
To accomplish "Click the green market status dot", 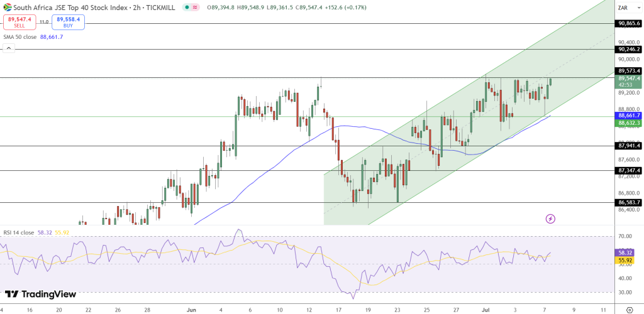I will [x=186, y=8].
